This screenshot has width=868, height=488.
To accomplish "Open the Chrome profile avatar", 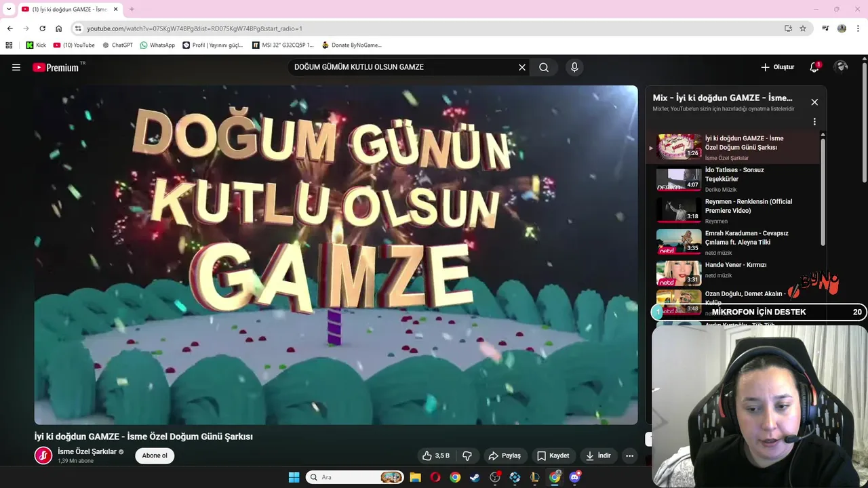I will [x=842, y=28].
